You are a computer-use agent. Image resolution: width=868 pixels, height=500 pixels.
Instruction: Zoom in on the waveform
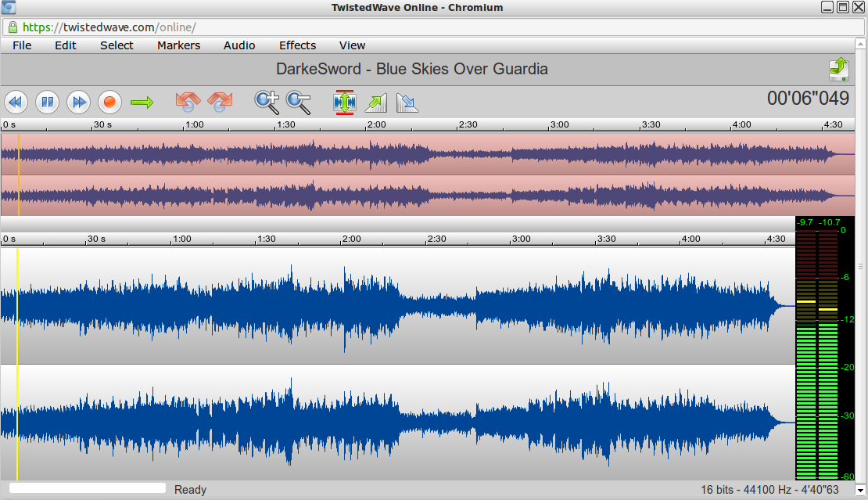tap(267, 102)
